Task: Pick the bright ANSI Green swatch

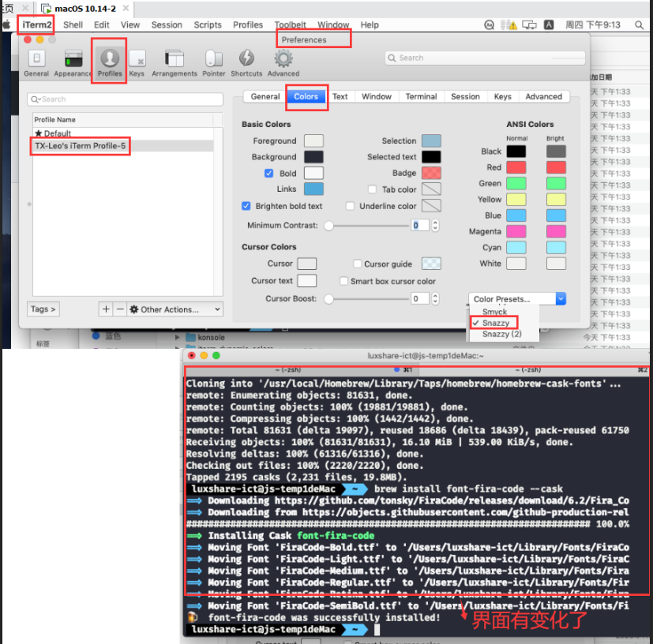Action: pyautogui.click(x=556, y=183)
